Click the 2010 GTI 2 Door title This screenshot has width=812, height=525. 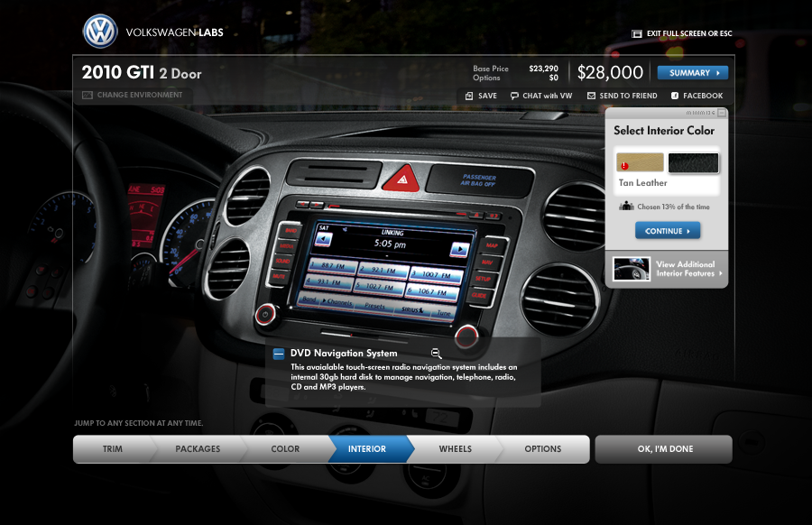pos(142,72)
